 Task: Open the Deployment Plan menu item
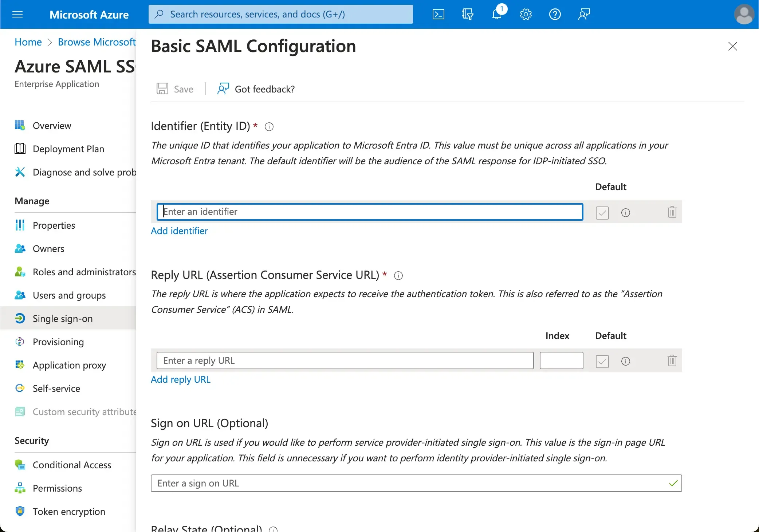click(x=68, y=149)
